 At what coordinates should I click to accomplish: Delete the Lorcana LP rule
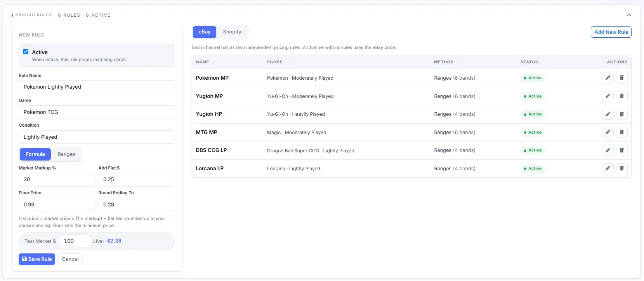621,168
